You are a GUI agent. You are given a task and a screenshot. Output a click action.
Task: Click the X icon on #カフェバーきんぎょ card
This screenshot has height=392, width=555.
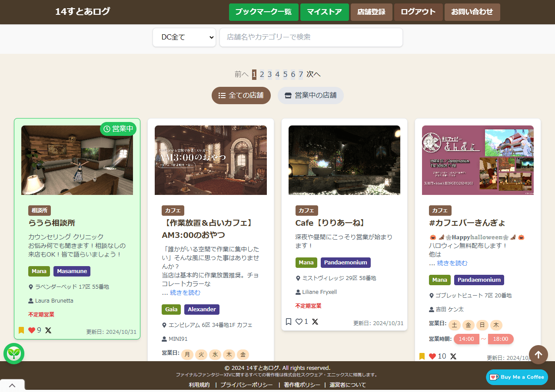pyautogui.click(x=453, y=356)
